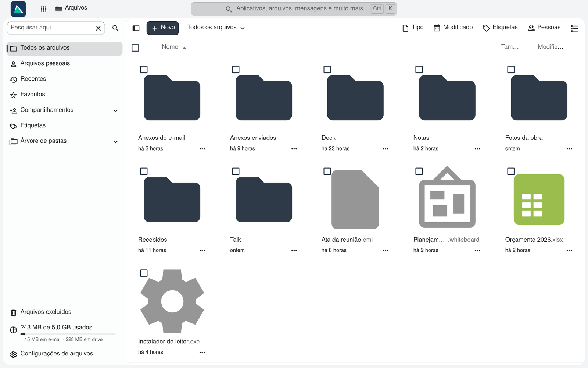Viewport: 588px width, 368px height.
Task: Open Configurações de arquivos
Action: pos(65,354)
